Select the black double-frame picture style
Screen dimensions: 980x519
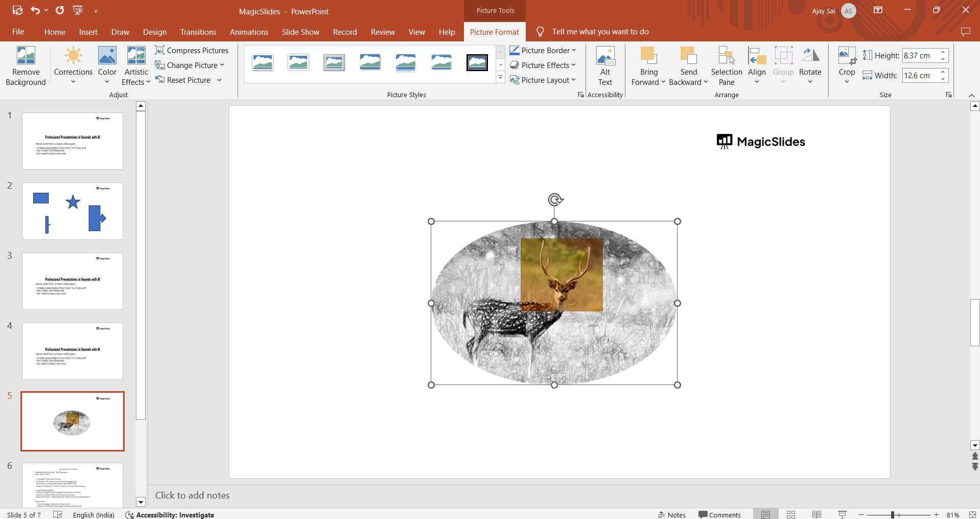[x=477, y=63]
